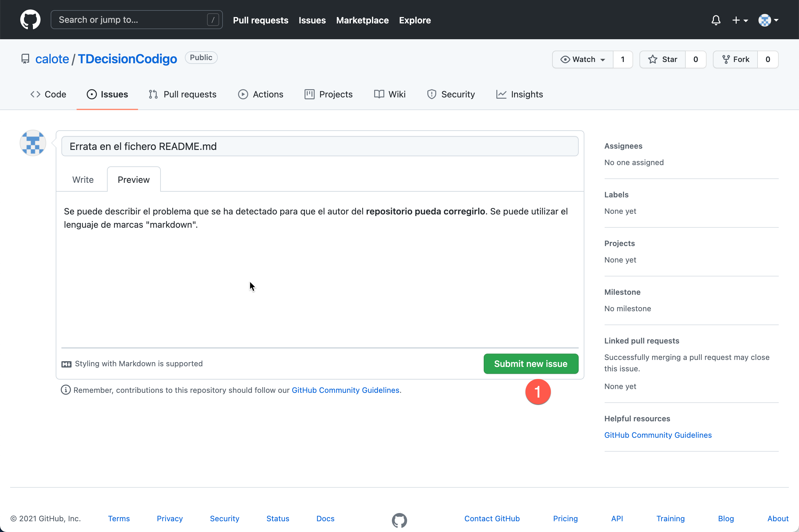Open the Labels sidebar section
Image resolution: width=799 pixels, height=532 pixels.
tap(616, 195)
